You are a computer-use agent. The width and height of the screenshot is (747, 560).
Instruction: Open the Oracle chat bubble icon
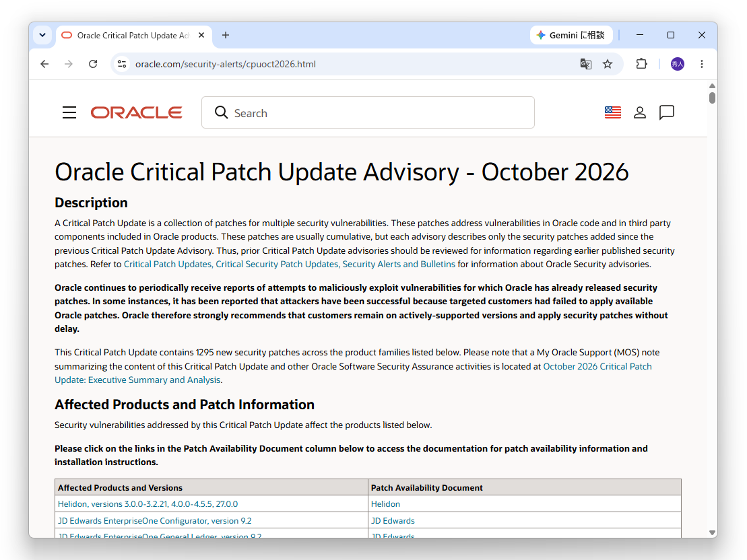[x=666, y=112]
